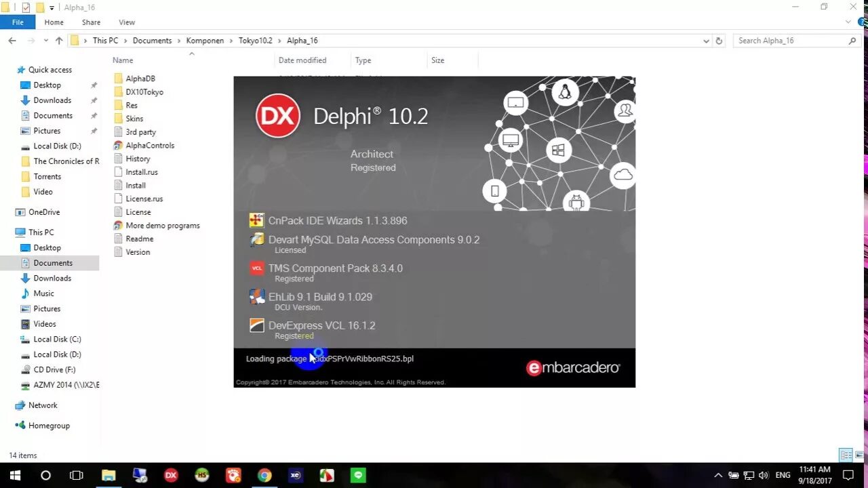
Task: Expand chevron after Komponen in breadcrumb
Action: click(x=231, y=41)
